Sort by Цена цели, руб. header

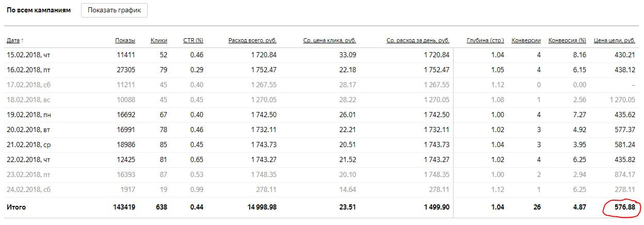[615, 40]
